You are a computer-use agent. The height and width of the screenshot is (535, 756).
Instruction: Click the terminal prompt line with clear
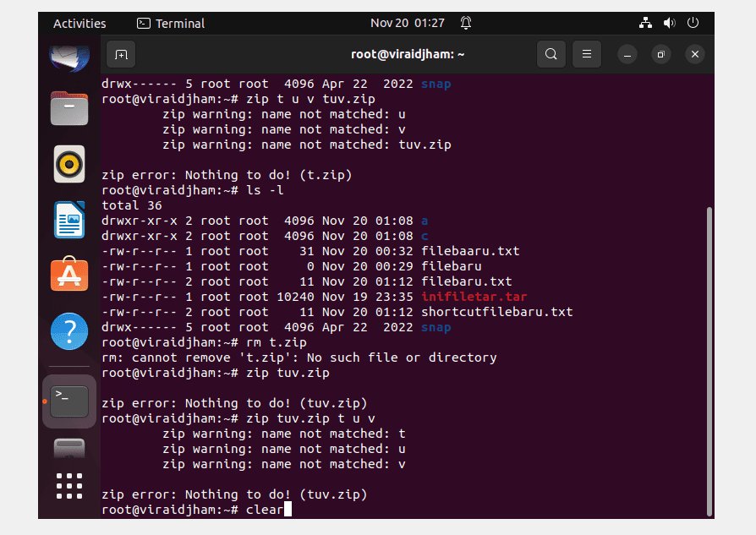point(197,510)
